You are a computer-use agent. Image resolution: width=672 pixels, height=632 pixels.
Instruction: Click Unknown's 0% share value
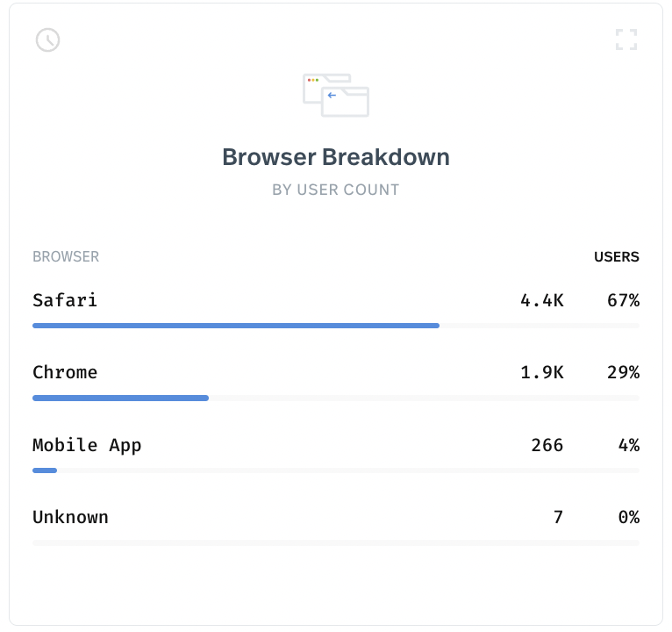(x=629, y=517)
